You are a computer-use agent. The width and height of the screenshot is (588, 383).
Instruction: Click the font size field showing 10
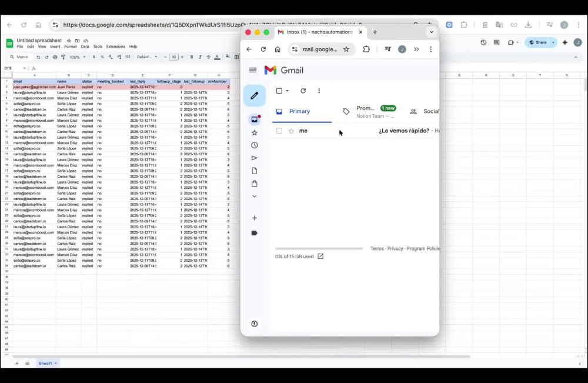173,57
